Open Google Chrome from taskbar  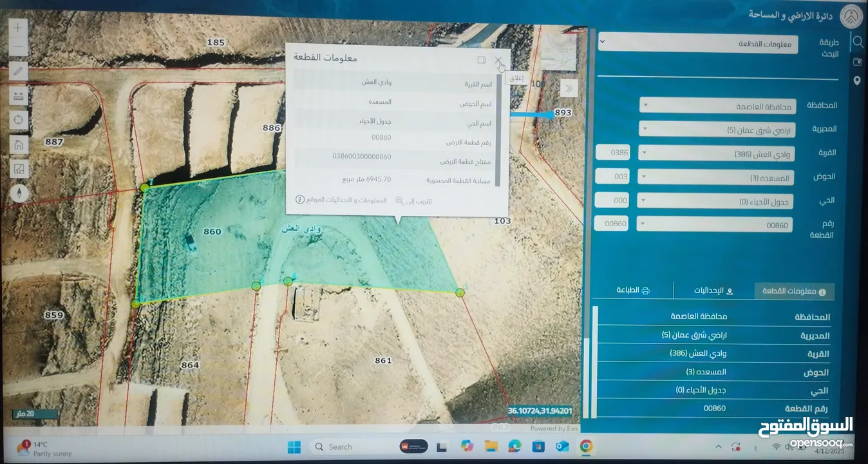click(x=585, y=446)
